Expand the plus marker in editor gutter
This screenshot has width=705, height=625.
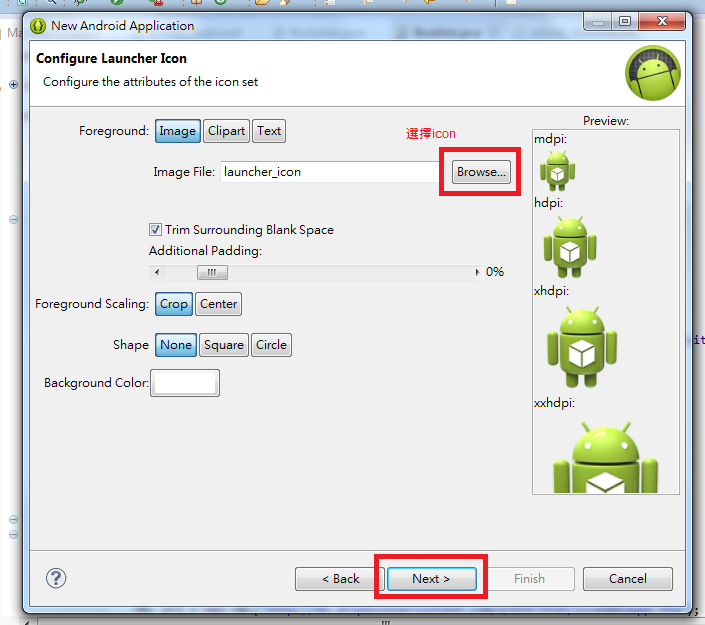[13, 85]
